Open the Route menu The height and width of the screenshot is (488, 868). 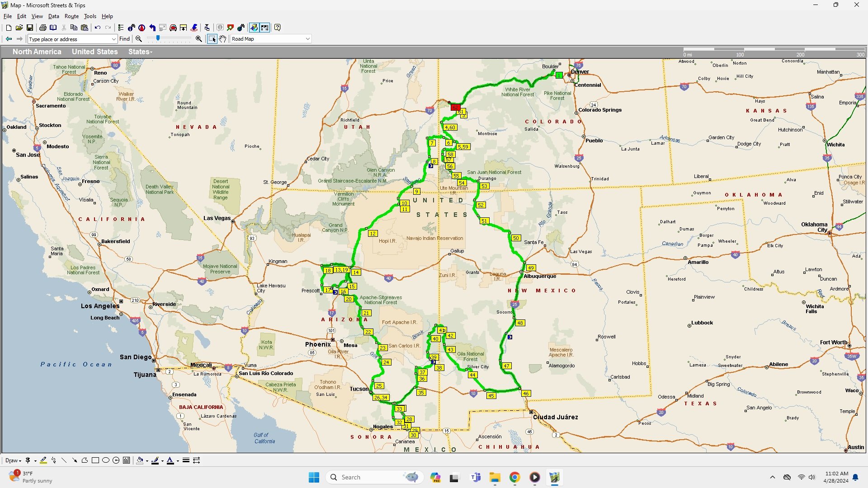71,16
